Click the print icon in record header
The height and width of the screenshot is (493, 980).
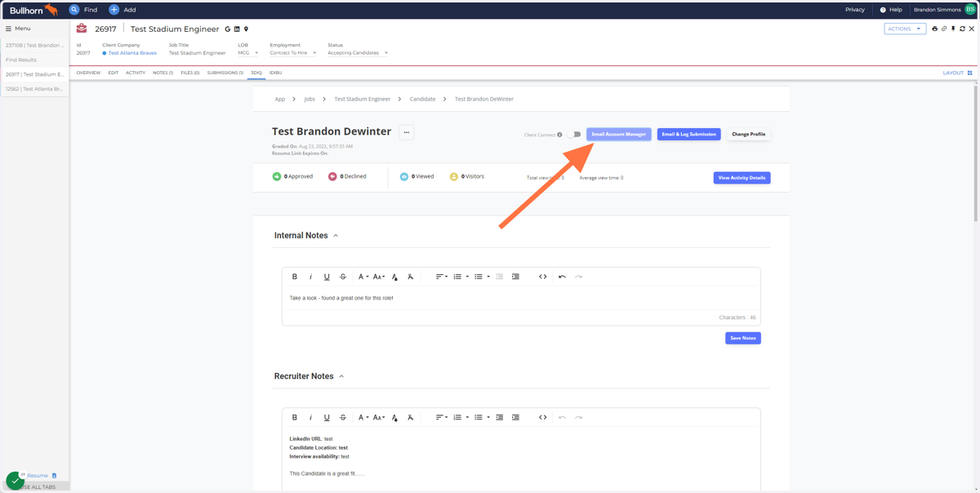coord(935,29)
